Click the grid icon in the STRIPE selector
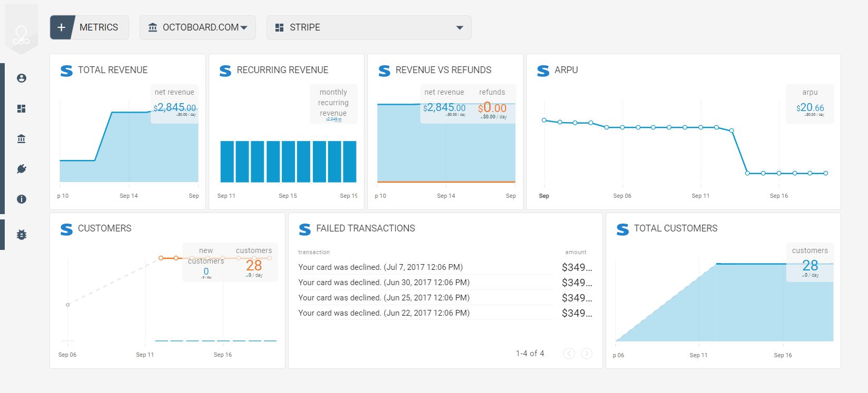The height and width of the screenshot is (393, 868). 280,27
